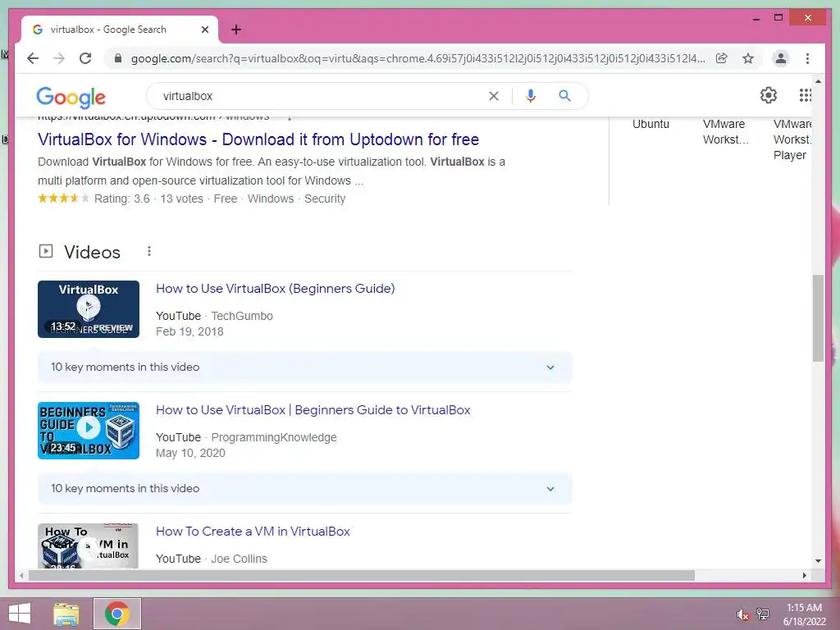Select Ubuntu related search item
This screenshot has height=630, width=840.
tap(651, 124)
